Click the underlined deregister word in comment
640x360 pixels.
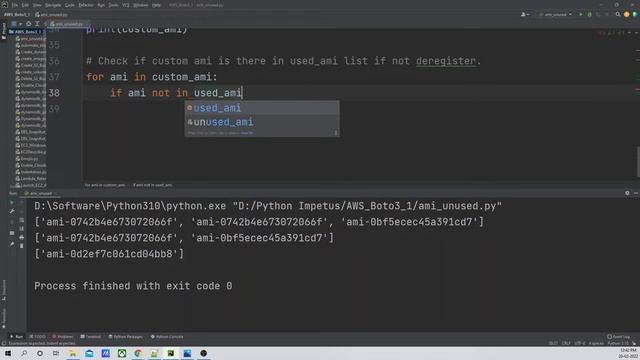[x=446, y=61]
